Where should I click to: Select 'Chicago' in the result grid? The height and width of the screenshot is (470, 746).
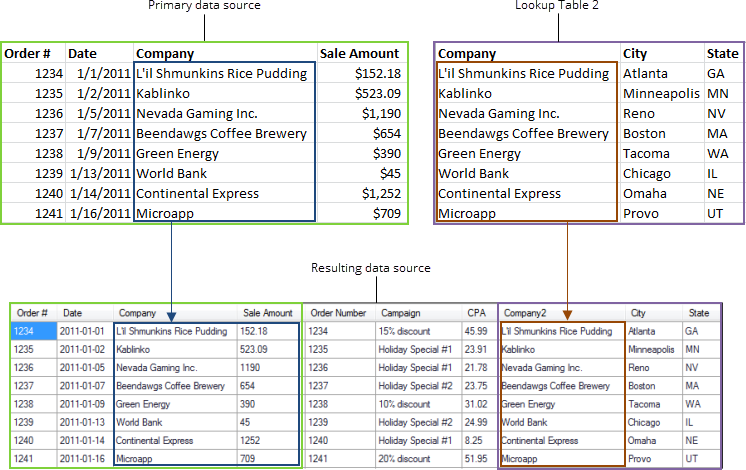(x=644, y=422)
